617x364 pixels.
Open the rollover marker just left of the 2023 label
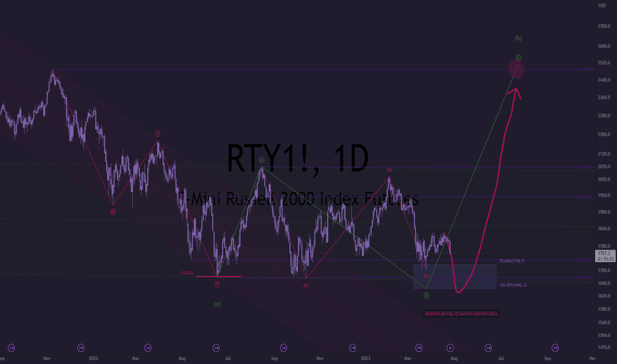(x=352, y=348)
